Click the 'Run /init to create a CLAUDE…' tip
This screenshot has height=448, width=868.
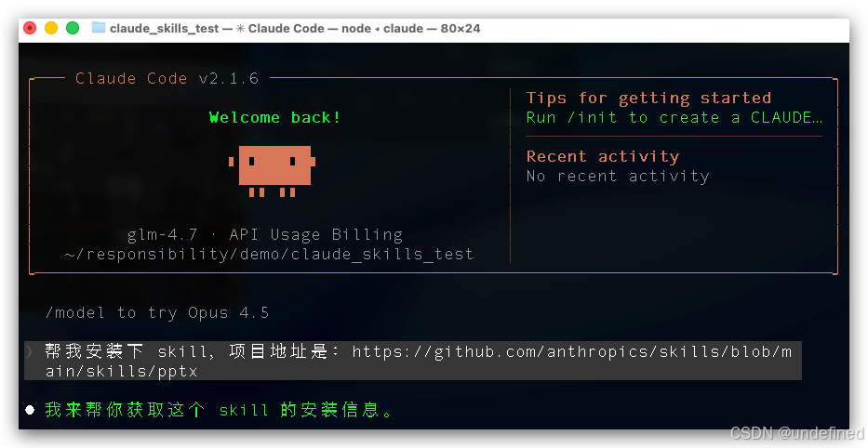674,117
